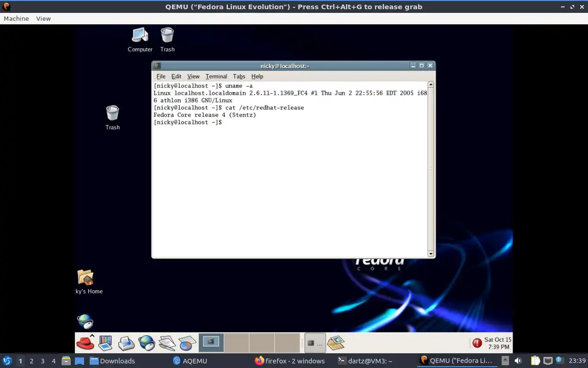Viewport: 588px width, 368px height.
Task: Click the kernel version 2.6.11-1.1369_FC4 text
Action: click(278, 93)
